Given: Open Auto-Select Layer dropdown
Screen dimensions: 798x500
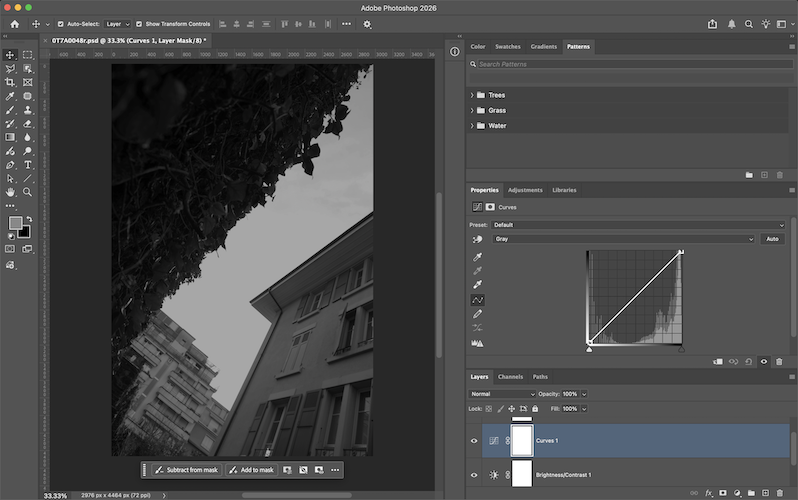Looking at the screenshot, I should tap(118, 24).
